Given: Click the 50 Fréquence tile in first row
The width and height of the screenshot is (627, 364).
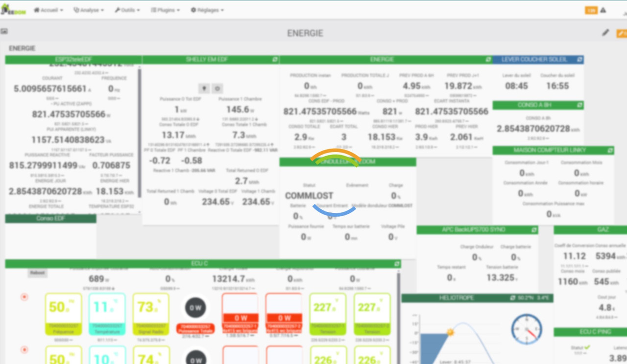Looking at the screenshot, I should 63,314.
